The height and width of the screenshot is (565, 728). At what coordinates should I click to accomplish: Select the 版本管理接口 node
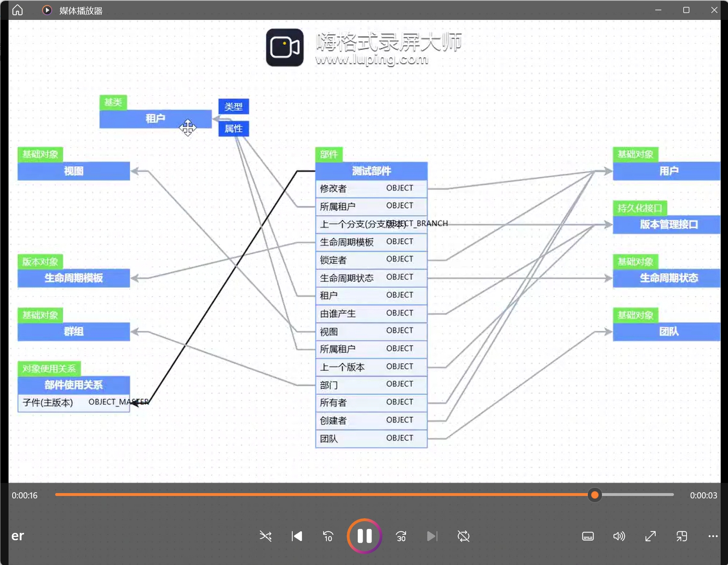[x=667, y=224]
